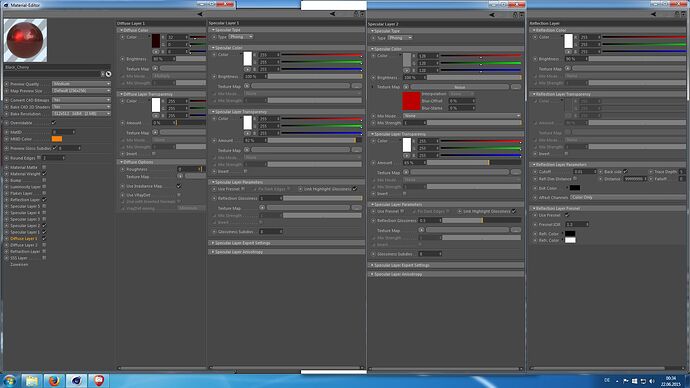Select Specular Layer 2 in layer list
Viewport: 690px width, 388px height.
click(x=25, y=226)
